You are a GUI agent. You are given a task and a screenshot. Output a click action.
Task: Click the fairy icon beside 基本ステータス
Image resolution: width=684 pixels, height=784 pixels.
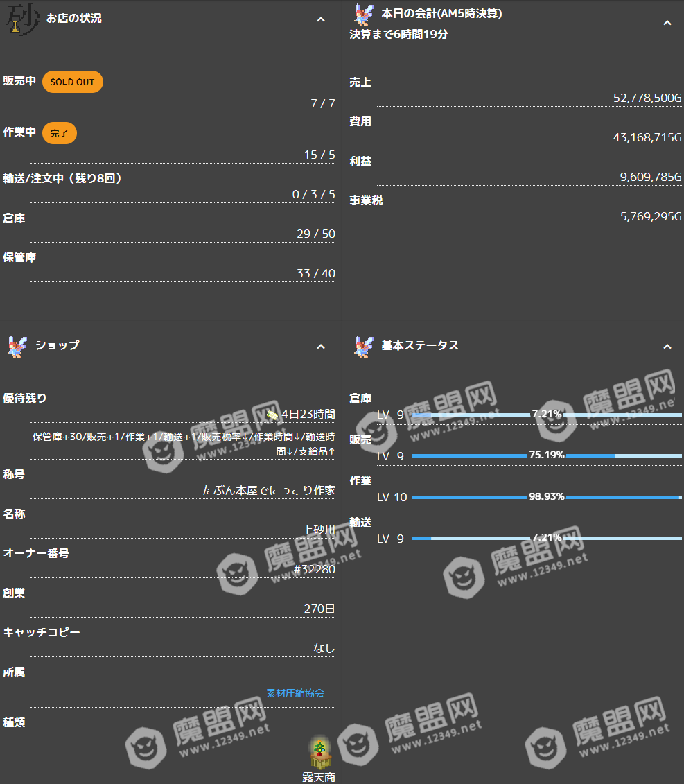point(362,346)
